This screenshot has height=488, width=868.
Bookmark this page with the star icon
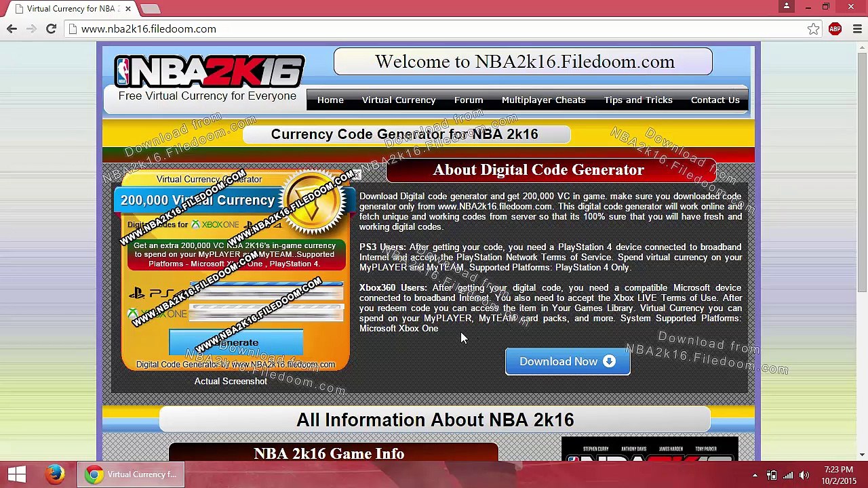tap(813, 28)
